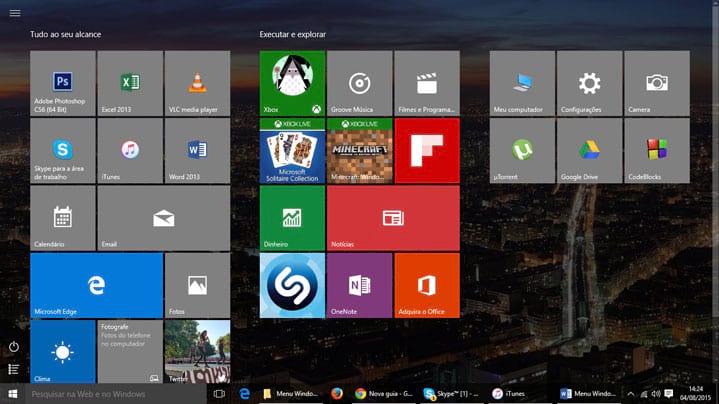
Task: Open the Fotos tile
Action: (x=198, y=285)
